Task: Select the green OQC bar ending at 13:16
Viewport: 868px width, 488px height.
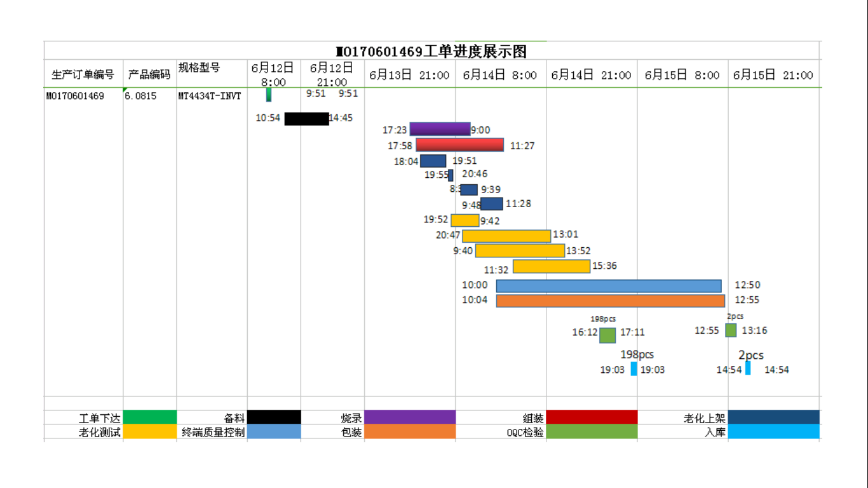Action: [731, 330]
